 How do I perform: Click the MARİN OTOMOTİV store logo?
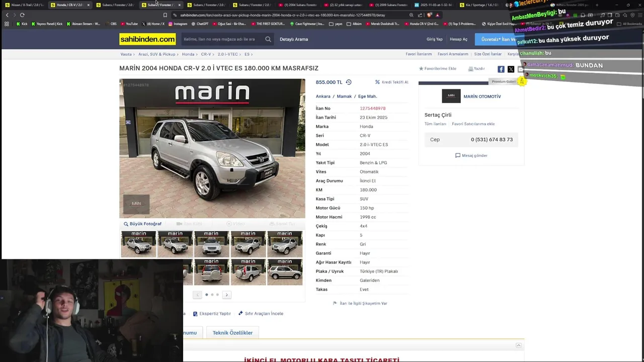pyautogui.click(x=451, y=96)
